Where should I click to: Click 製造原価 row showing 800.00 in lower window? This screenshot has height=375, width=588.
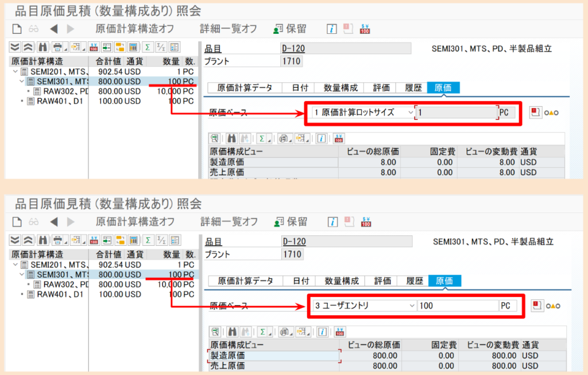pyautogui.click(x=387, y=355)
